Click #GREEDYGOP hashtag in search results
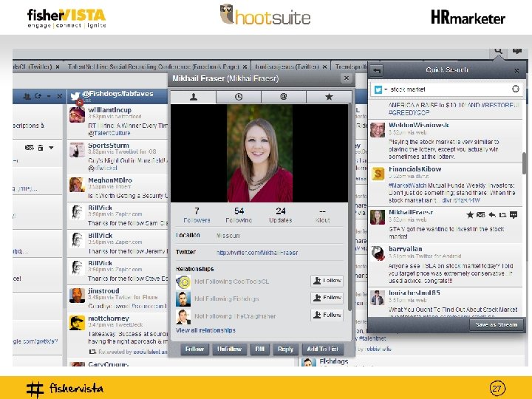The image size is (532, 399). point(409,112)
